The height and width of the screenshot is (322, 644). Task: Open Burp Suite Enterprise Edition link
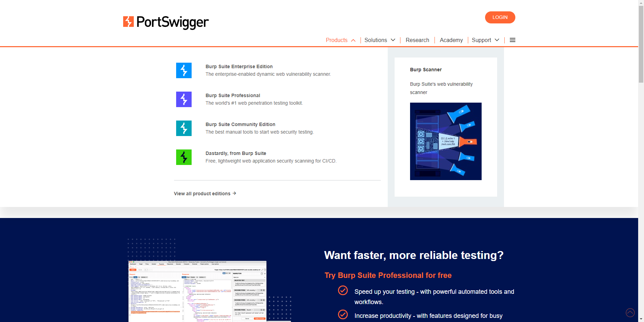pyautogui.click(x=239, y=66)
